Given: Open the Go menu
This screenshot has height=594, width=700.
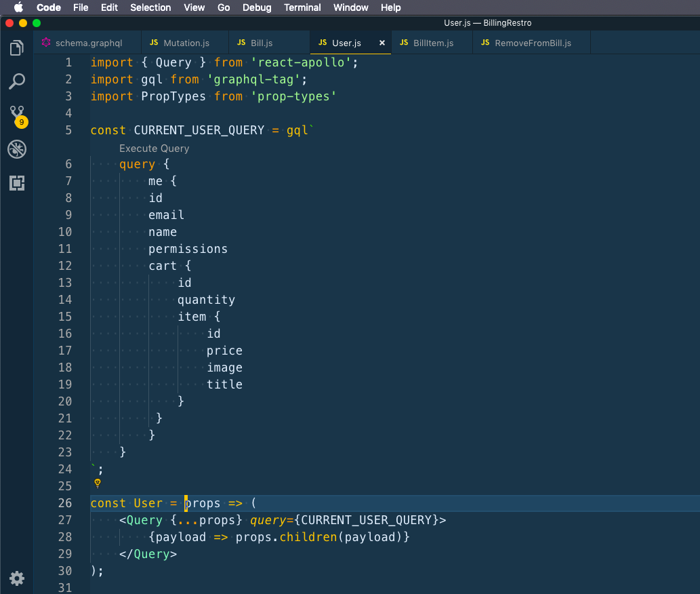Looking at the screenshot, I should pos(224,7).
